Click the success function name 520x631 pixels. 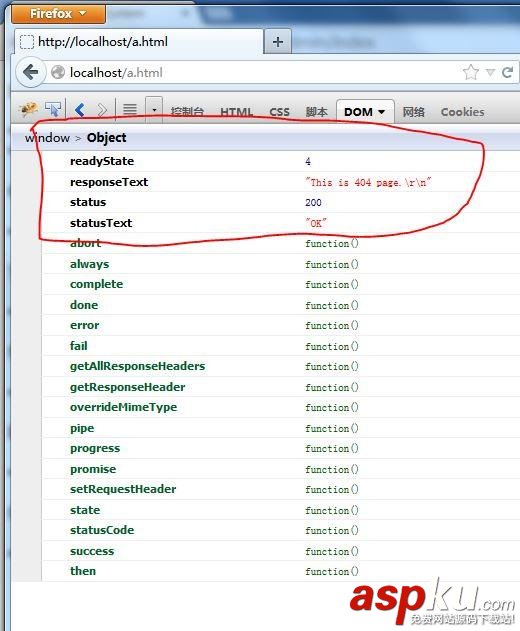[x=92, y=551]
